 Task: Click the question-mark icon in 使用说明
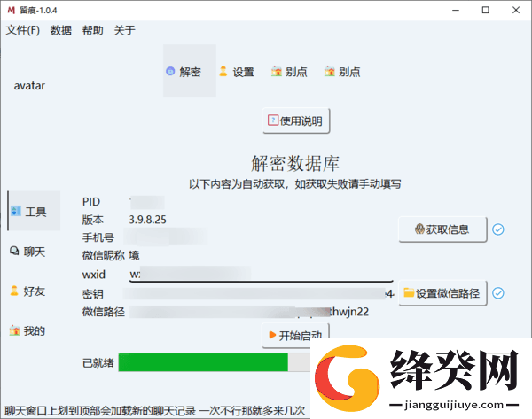click(273, 120)
